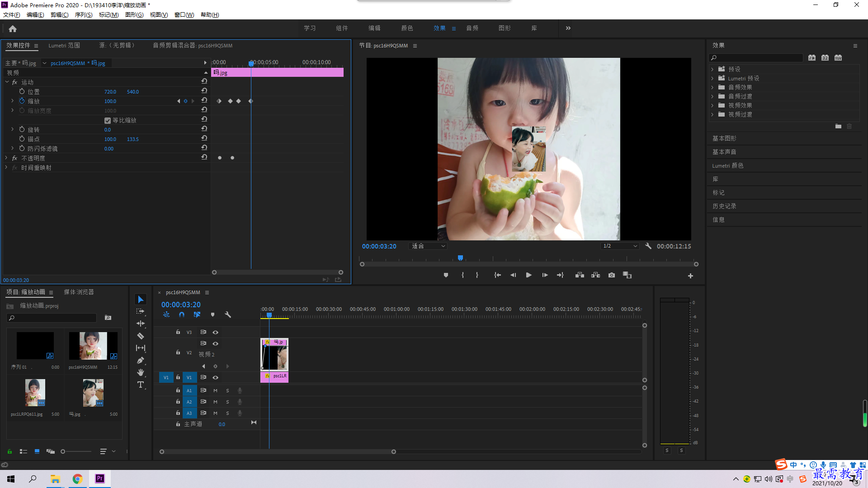Viewport: 868px width, 488px height.
Task: Toggle Scale animation stopwatch
Action: (x=22, y=101)
